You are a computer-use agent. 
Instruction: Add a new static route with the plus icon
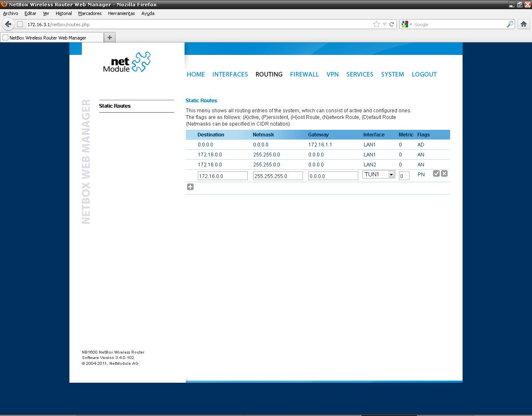pyautogui.click(x=190, y=187)
